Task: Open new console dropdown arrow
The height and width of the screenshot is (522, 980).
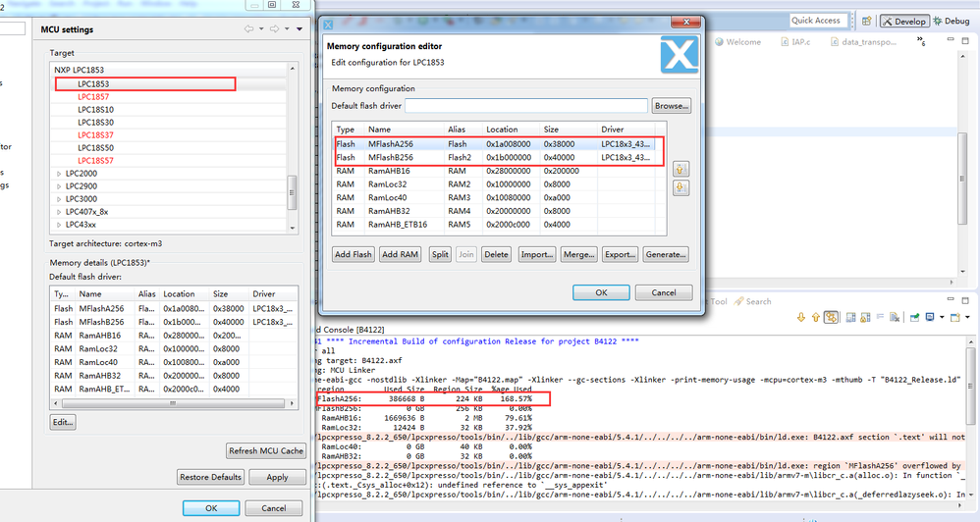Action: click(967, 317)
